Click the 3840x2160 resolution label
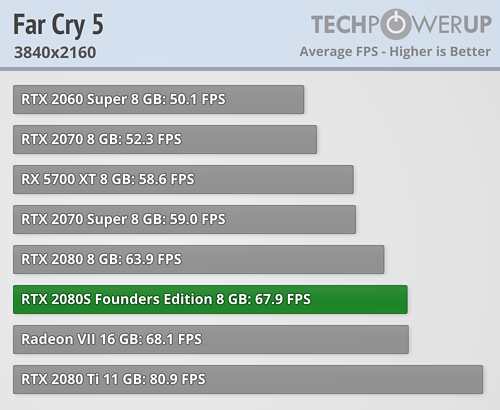 tap(55, 53)
